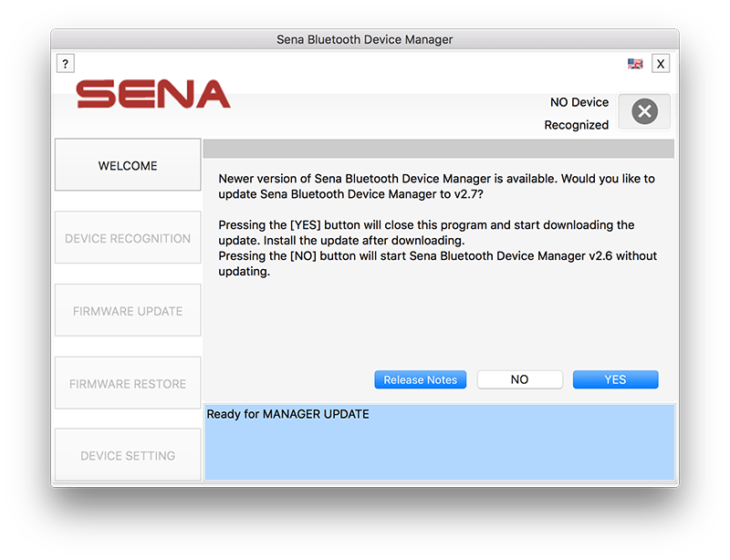730x560 pixels.
Task: Click the no-device-recognized status icon
Action: (x=644, y=111)
